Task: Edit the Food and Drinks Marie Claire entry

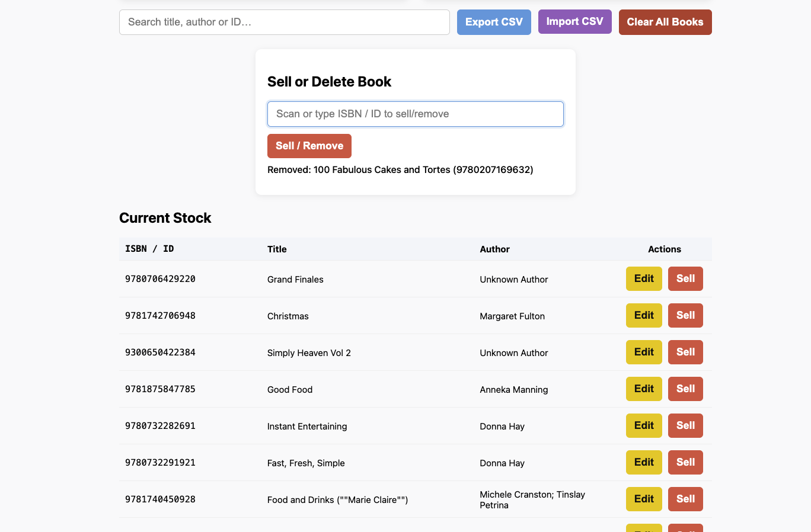Action: click(644, 499)
